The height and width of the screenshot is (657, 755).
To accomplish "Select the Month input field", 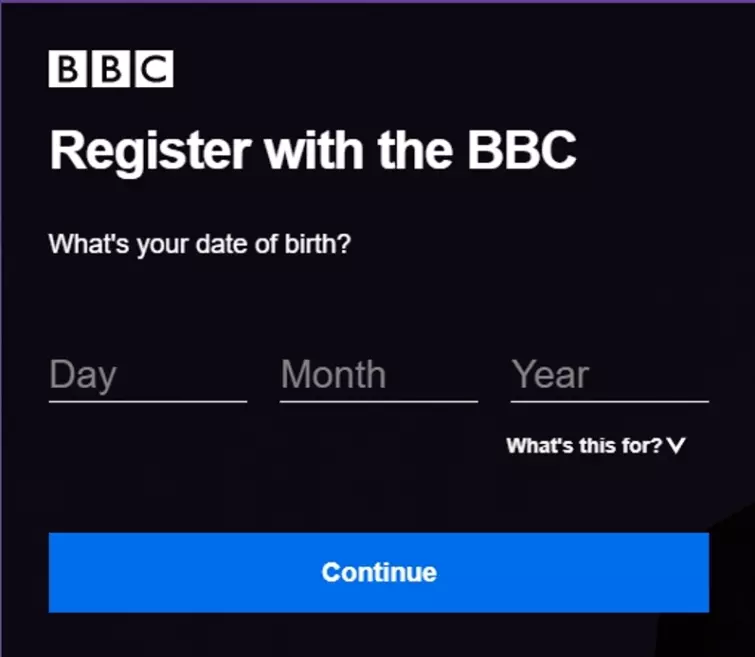I will tap(379, 376).
